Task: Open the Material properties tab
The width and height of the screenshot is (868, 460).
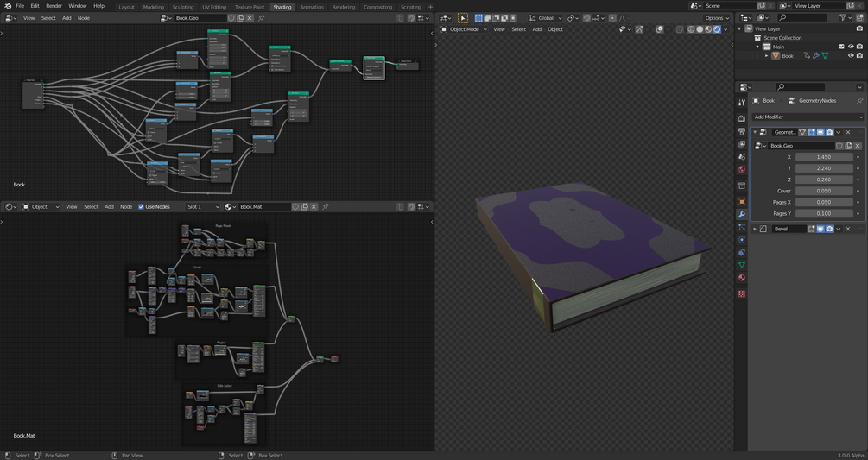Action: (x=742, y=278)
